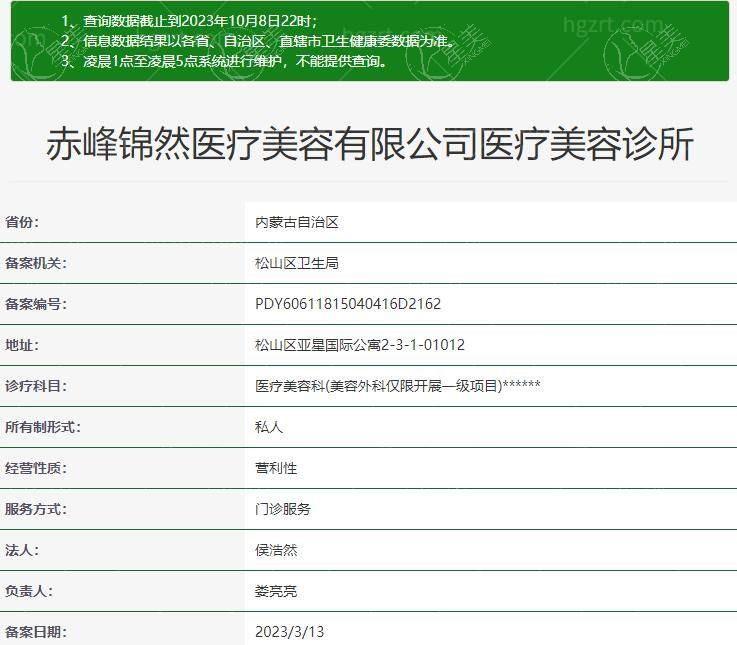Viewport: 737px width, 645px height.
Task: Select the date 2023/3/13
Action: click(x=290, y=632)
